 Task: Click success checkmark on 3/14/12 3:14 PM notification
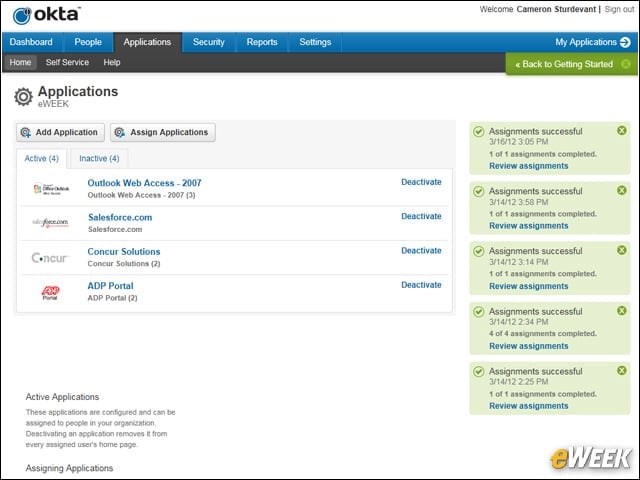coord(479,251)
